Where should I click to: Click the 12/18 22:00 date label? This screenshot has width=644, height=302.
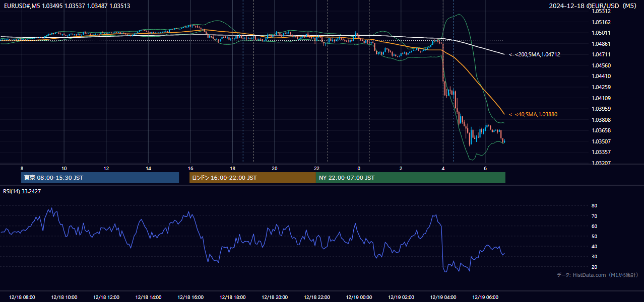316,297
